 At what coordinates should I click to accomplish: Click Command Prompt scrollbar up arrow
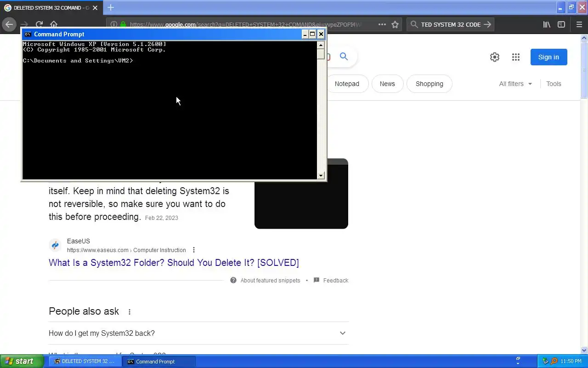pyautogui.click(x=321, y=45)
